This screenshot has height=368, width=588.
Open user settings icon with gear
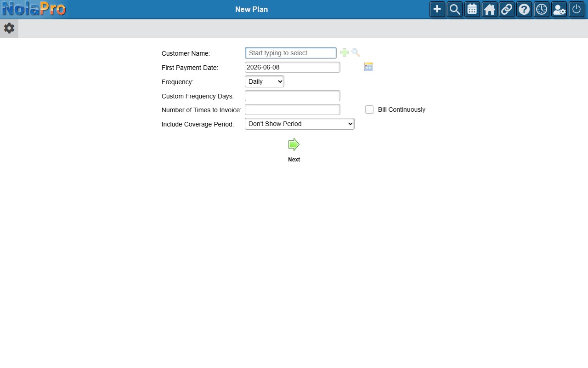point(559,9)
